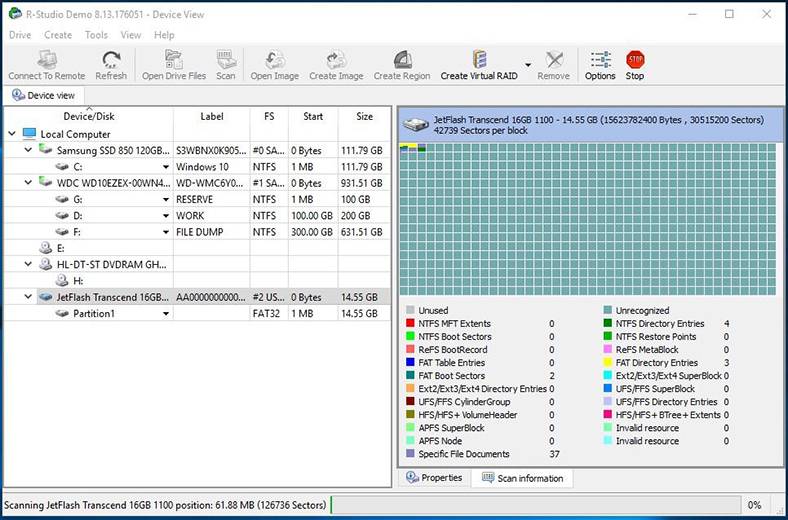Viewport: 788px width, 520px height.
Task: Open the dropdown arrow on C: row
Action: pos(165,167)
